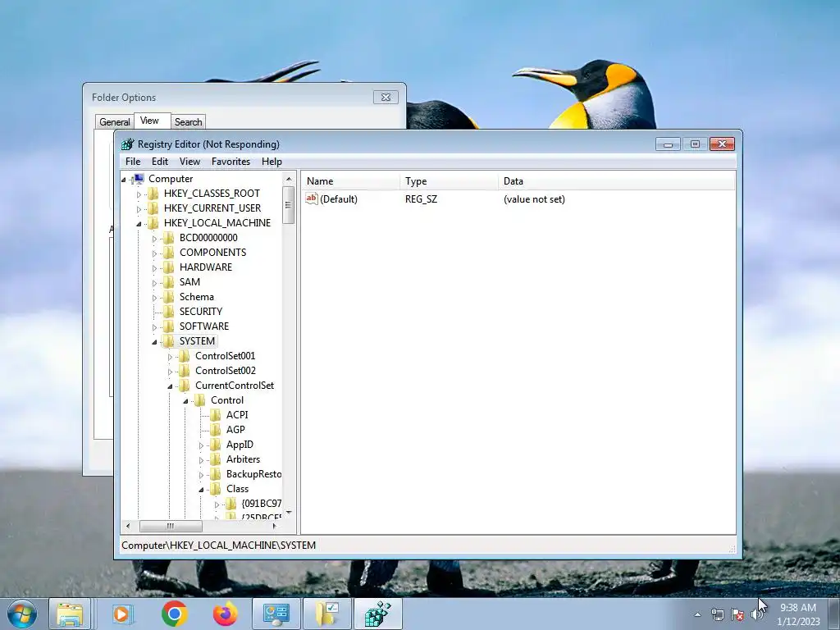The width and height of the screenshot is (840, 630).
Task: Click the volume speaker tray icon
Action: [x=757, y=614]
